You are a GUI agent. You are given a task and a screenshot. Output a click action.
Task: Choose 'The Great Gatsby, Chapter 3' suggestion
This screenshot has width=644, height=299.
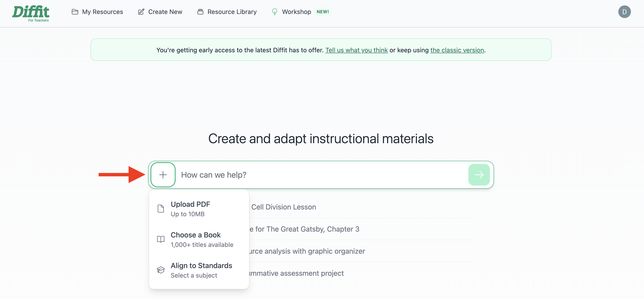point(304,229)
